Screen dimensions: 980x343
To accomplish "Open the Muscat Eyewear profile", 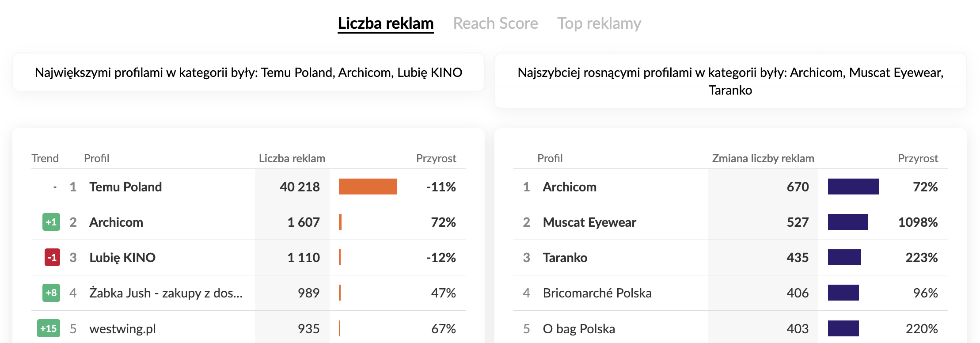I will pos(589,222).
